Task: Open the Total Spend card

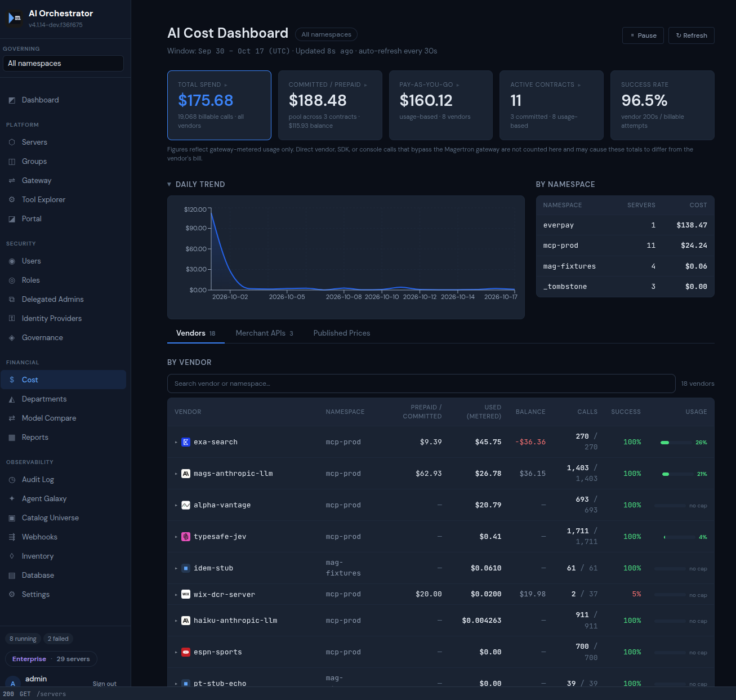Action: click(219, 105)
